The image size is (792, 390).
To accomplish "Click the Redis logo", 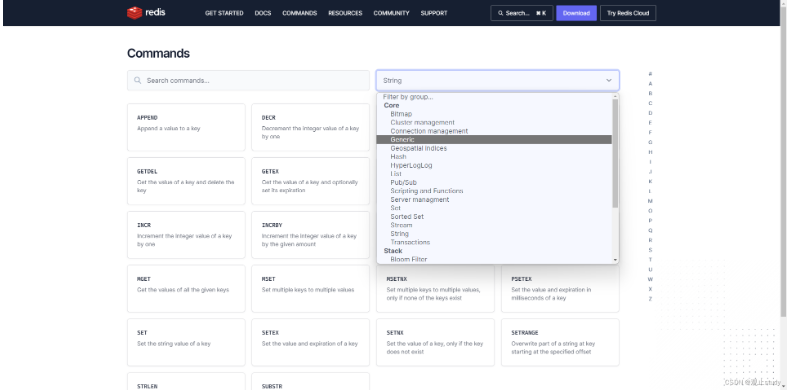I will (x=146, y=13).
